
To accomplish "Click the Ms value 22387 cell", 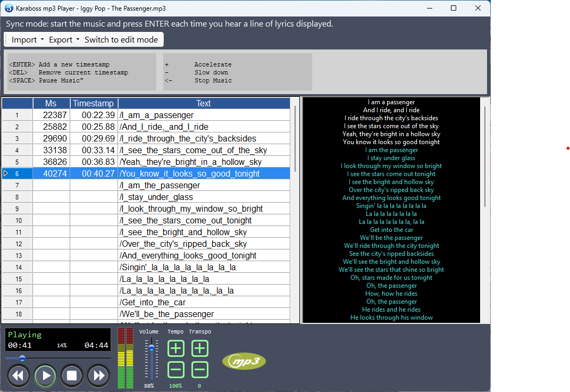I will 51,115.
